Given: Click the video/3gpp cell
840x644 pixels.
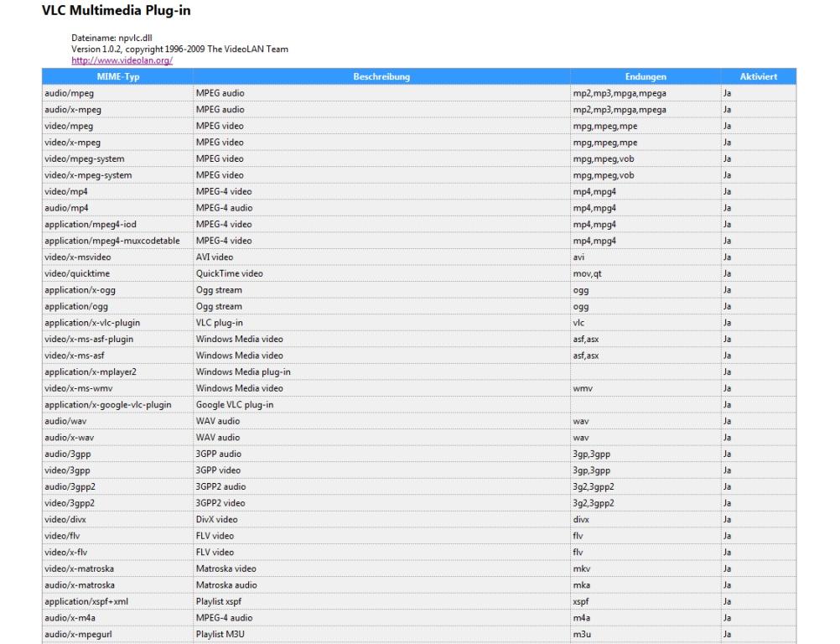Looking at the screenshot, I should coord(118,470).
